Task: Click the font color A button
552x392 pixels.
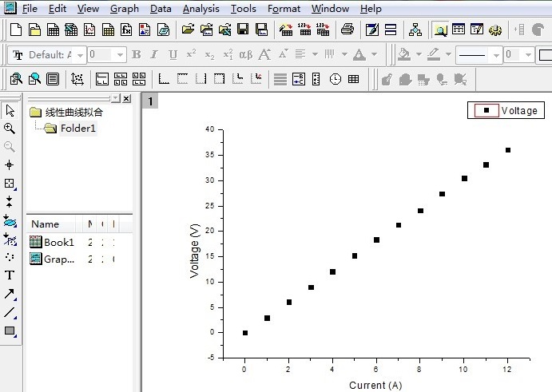Action: (x=359, y=54)
